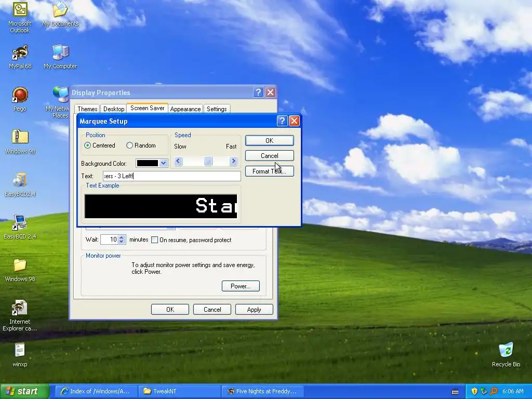Viewport: 532px width, 399px height.
Task: Click the Safely Remove Hardware tray icon
Action: (x=484, y=391)
